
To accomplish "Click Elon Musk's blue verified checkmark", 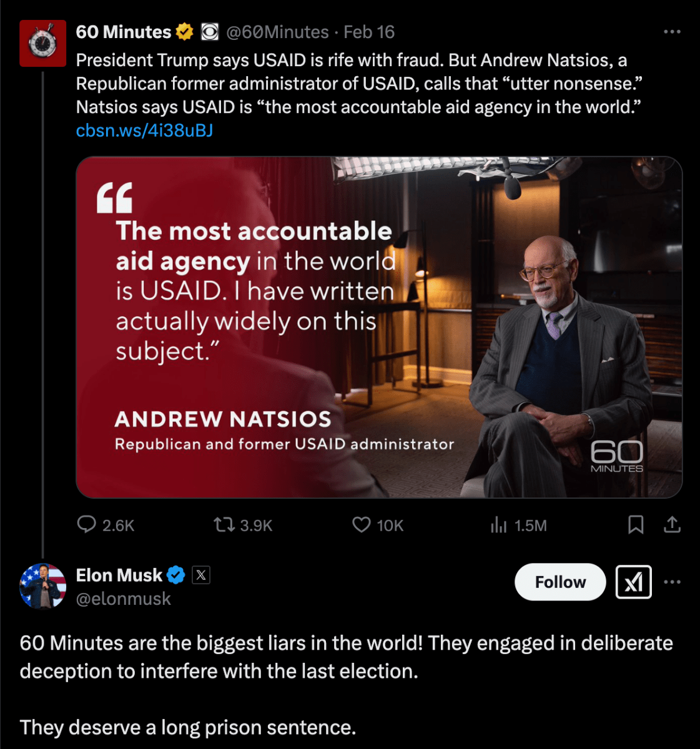I will [176, 575].
